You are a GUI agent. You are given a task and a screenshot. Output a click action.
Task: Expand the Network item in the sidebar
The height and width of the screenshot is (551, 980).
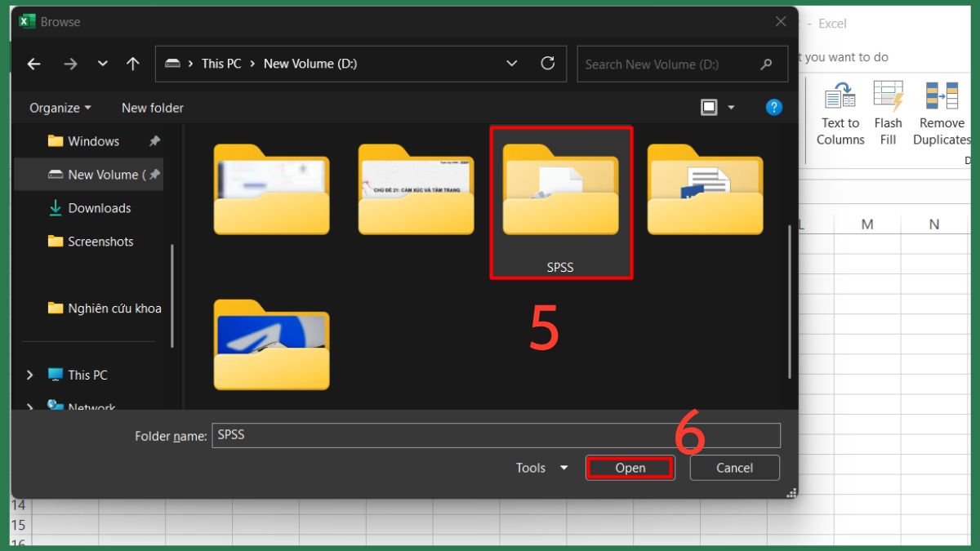pyautogui.click(x=30, y=407)
